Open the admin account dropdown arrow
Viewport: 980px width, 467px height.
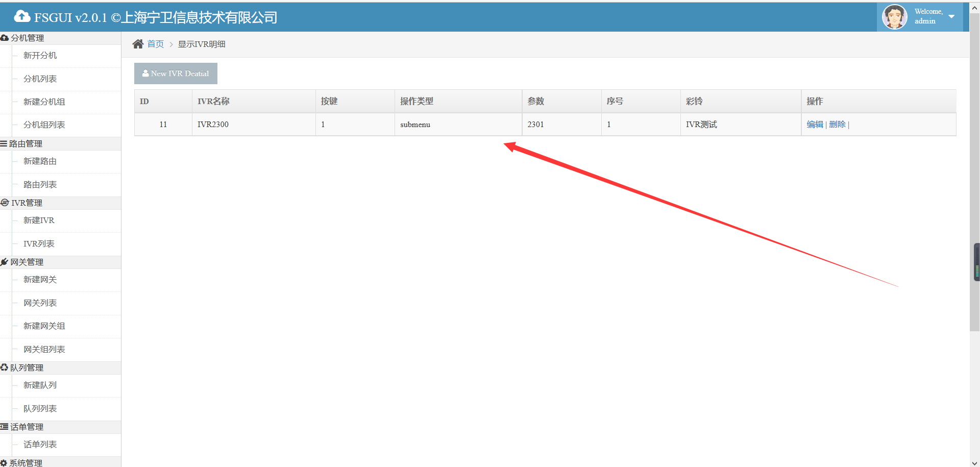point(951,17)
